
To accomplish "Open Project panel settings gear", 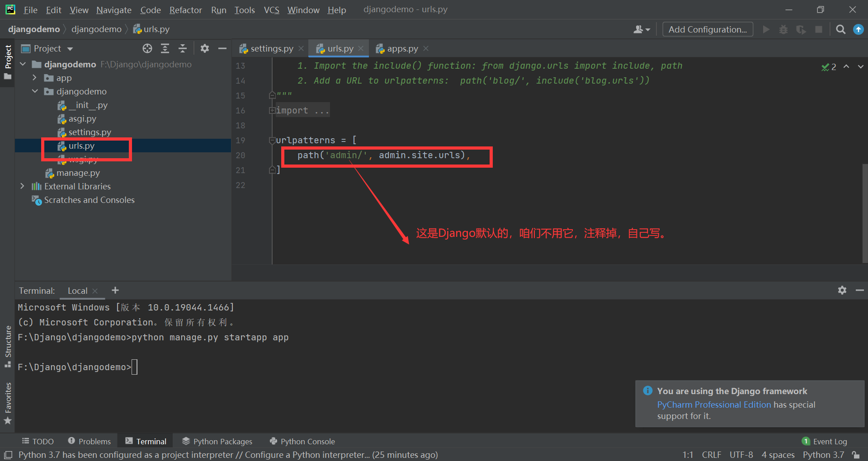I will pyautogui.click(x=205, y=48).
